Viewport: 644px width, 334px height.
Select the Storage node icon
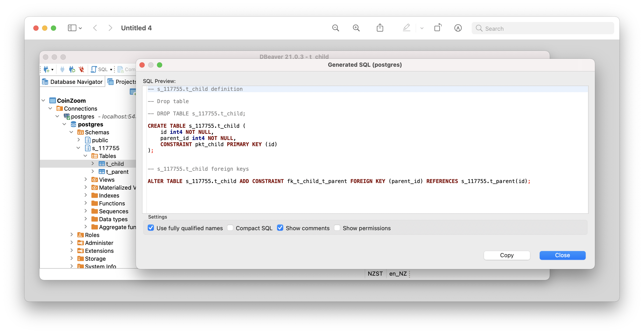[80, 258]
